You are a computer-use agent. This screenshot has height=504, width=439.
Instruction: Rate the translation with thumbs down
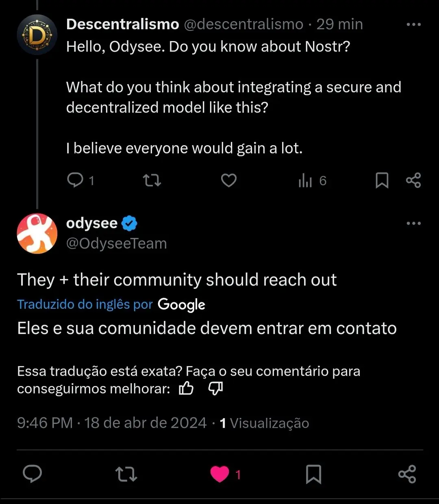pos(215,389)
